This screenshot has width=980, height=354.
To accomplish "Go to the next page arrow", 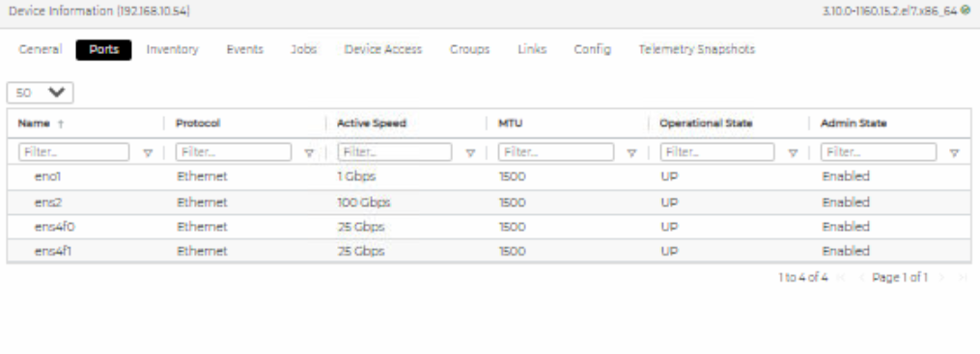I will pyautogui.click(x=942, y=277).
